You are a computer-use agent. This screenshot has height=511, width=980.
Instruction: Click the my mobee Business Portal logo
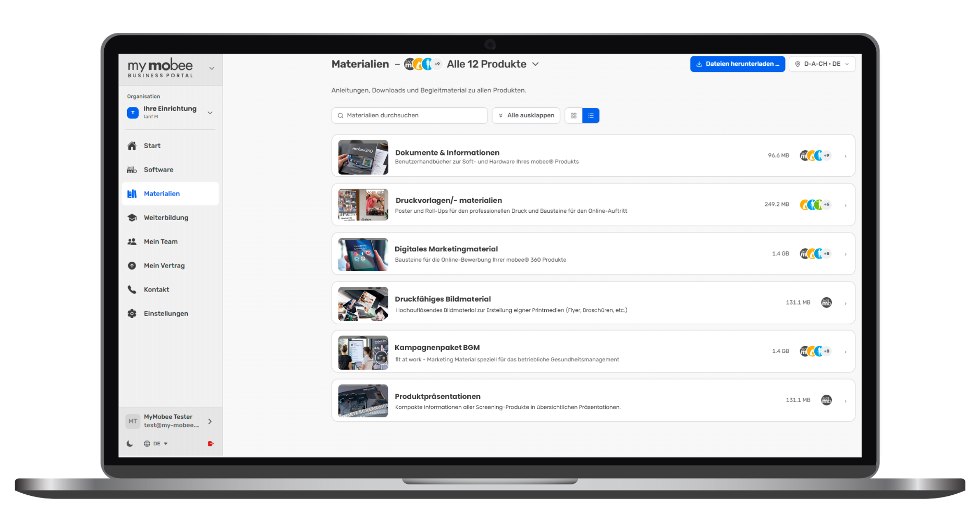click(161, 68)
